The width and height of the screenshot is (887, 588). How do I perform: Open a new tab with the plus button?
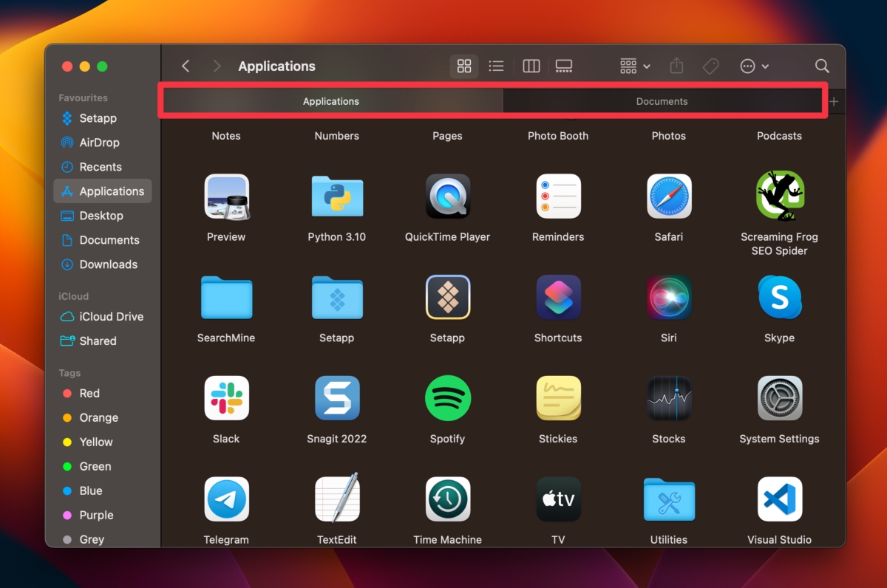pos(835,101)
